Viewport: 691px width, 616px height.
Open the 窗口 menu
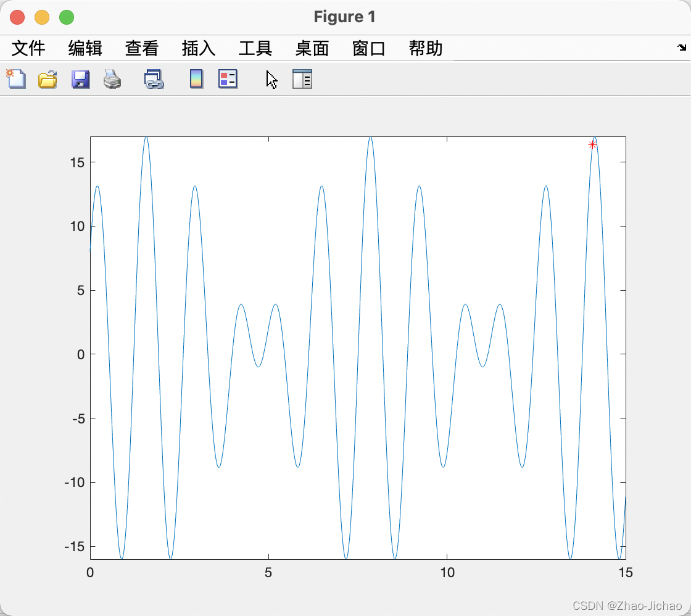point(369,48)
